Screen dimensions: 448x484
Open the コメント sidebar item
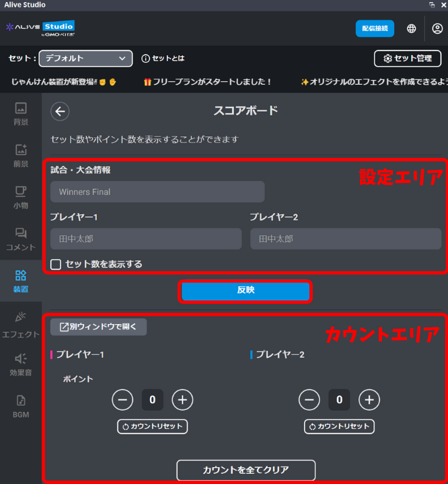coord(21,239)
